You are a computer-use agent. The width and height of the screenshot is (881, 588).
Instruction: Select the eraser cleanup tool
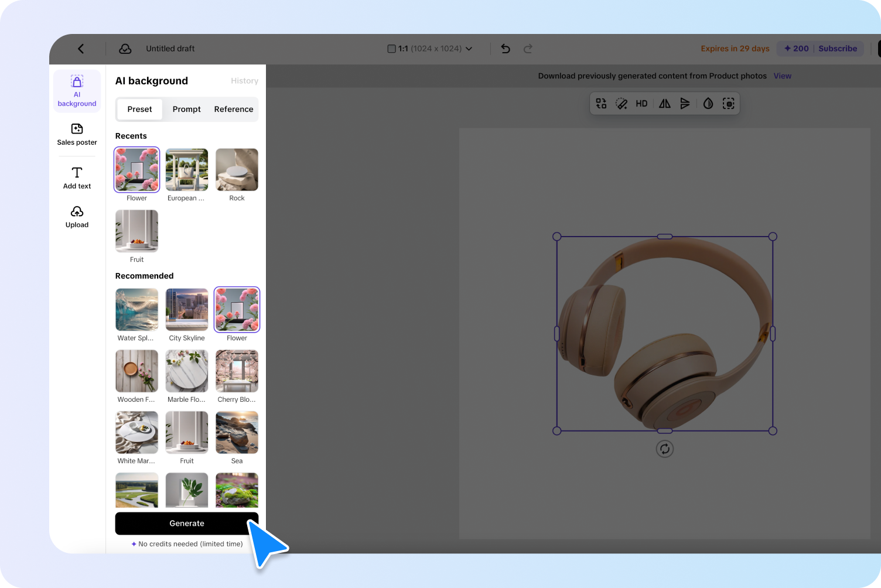[622, 103]
